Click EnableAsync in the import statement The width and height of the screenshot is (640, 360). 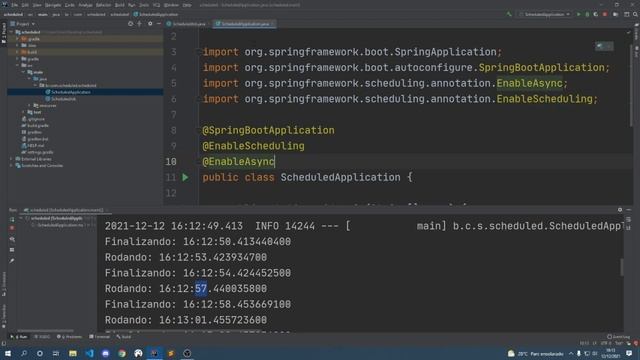529,83
